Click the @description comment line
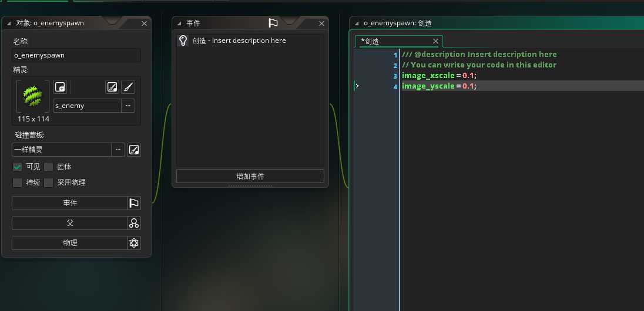The image size is (644, 311). 479,54
